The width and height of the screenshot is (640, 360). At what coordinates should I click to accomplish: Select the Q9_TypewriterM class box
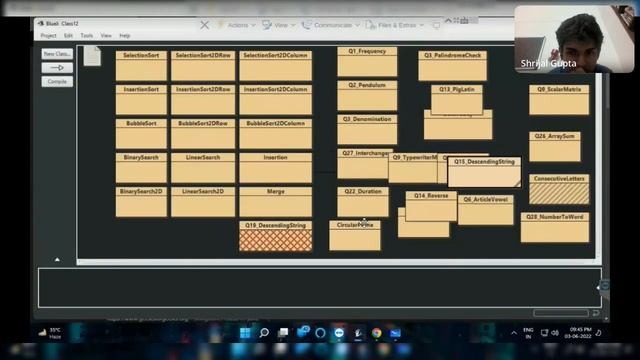(x=413, y=168)
